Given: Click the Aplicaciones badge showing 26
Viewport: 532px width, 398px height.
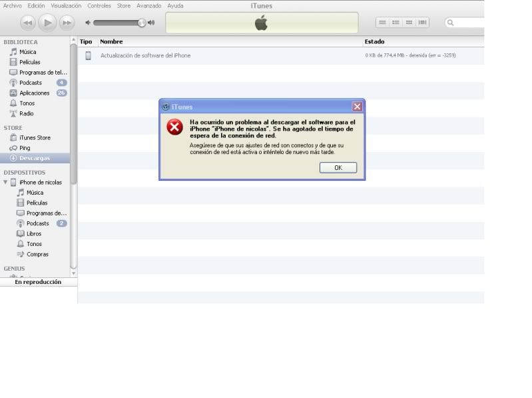Looking at the screenshot, I should click(x=61, y=93).
